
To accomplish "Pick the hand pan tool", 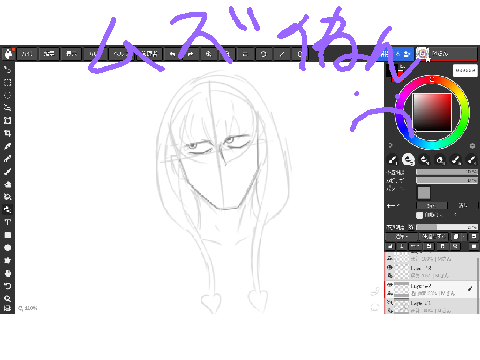I will coord(7,273).
